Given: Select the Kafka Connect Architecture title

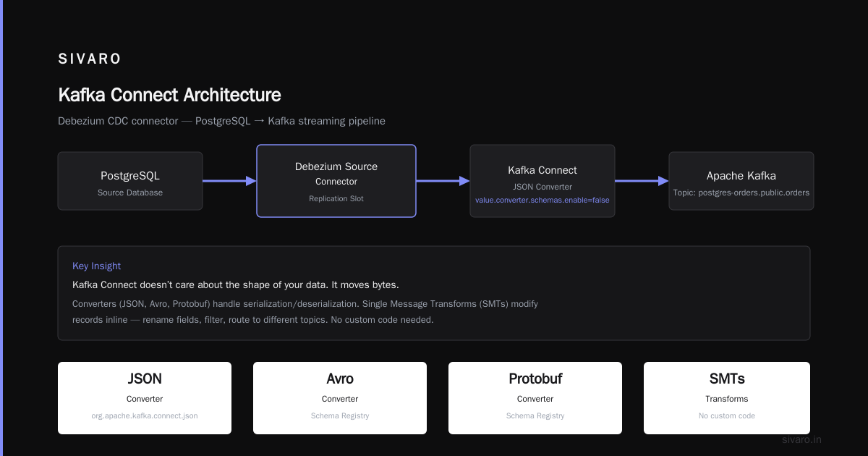Looking at the screenshot, I should [x=169, y=95].
